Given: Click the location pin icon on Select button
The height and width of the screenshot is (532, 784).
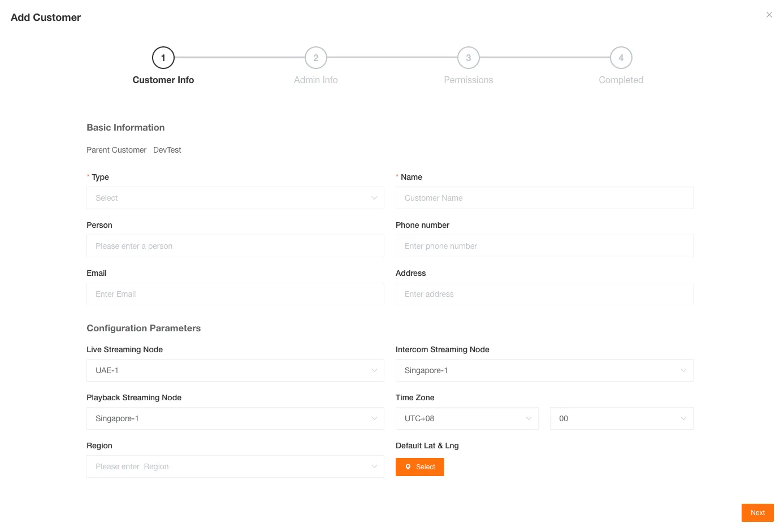Looking at the screenshot, I should click(408, 466).
